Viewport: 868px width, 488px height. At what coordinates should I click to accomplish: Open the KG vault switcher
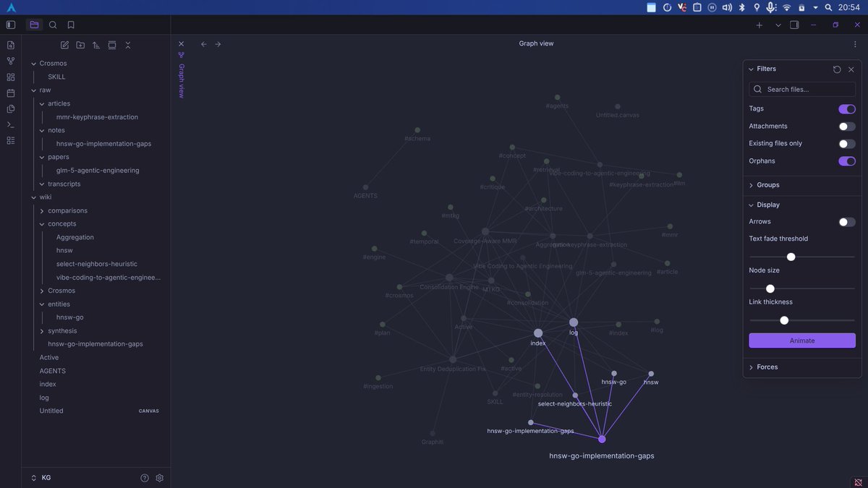[41, 478]
